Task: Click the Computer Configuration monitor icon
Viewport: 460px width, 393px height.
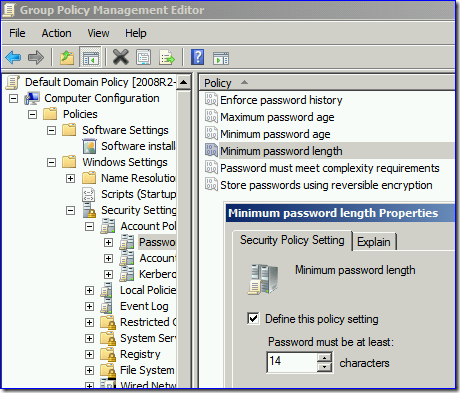Action: [32, 98]
